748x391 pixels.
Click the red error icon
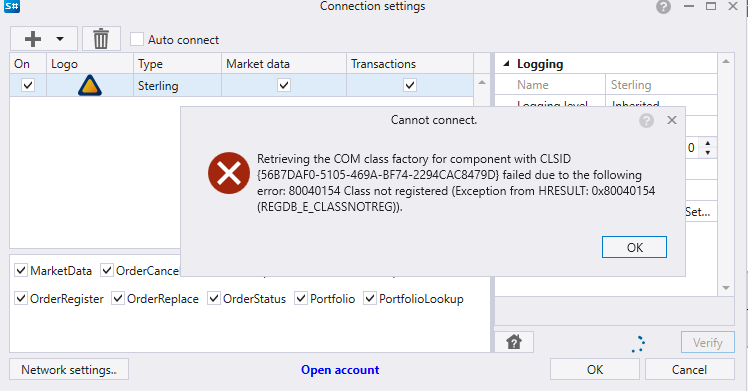click(x=229, y=173)
